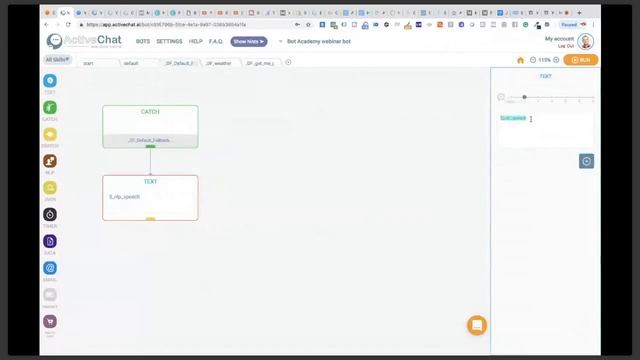Select the shopping cart block tool
The width and height of the screenshot is (640, 360).
coord(50,322)
